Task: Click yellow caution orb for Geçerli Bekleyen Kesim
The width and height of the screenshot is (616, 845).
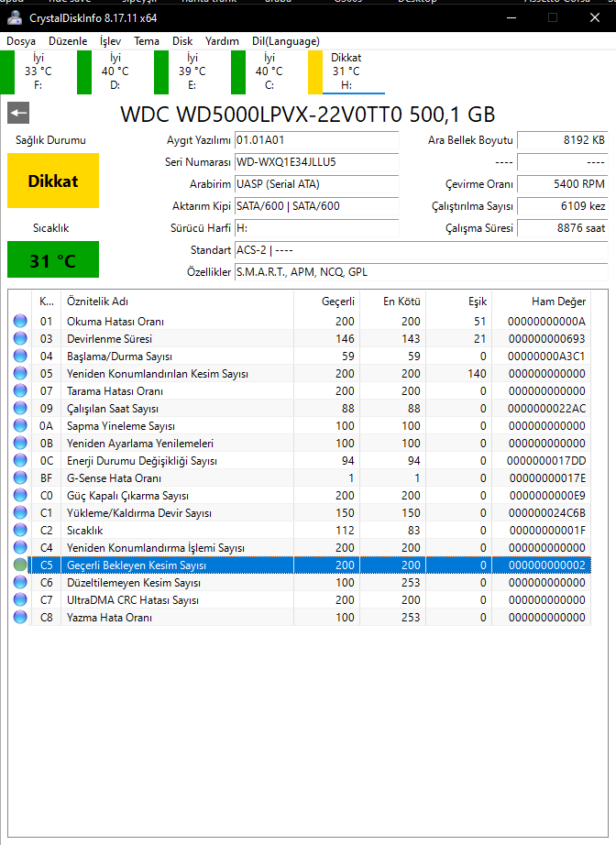Action: 20,565
